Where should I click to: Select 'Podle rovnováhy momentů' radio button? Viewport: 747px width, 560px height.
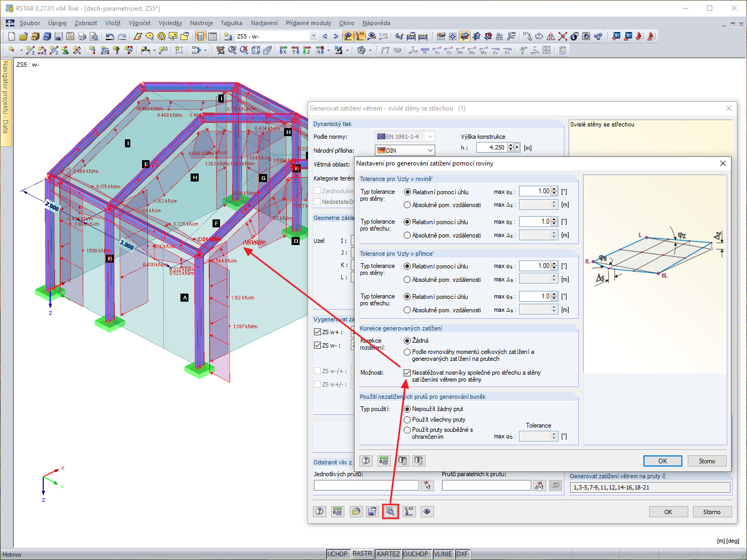tap(407, 352)
